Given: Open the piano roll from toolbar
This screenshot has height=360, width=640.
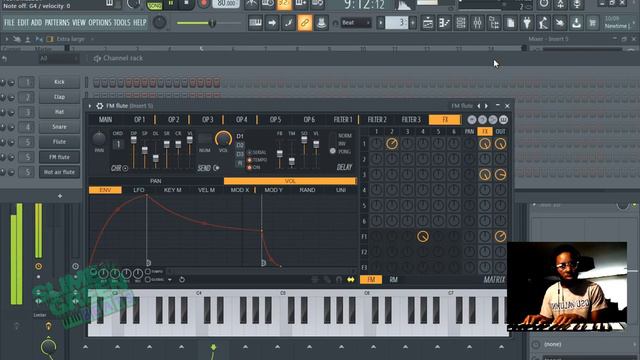Looking at the screenshot, I should click(x=444, y=23).
